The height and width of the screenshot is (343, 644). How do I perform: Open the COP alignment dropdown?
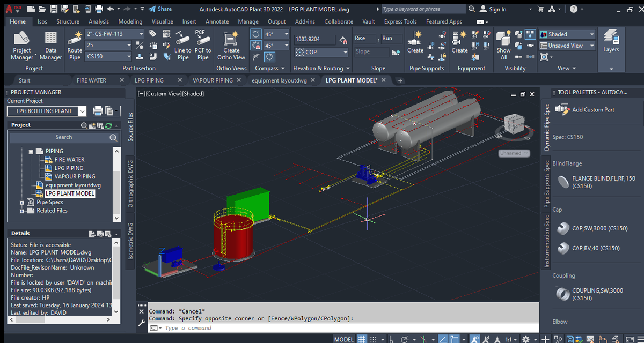pyautogui.click(x=321, y=52)
